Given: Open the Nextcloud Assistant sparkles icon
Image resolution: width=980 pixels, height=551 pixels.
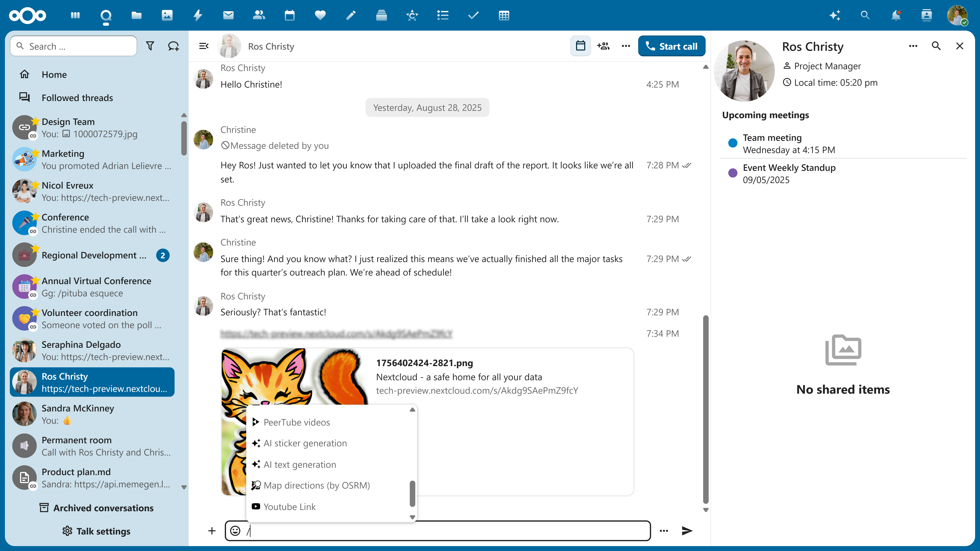Looking at the screenshot, I should click(x=835, y=16).
